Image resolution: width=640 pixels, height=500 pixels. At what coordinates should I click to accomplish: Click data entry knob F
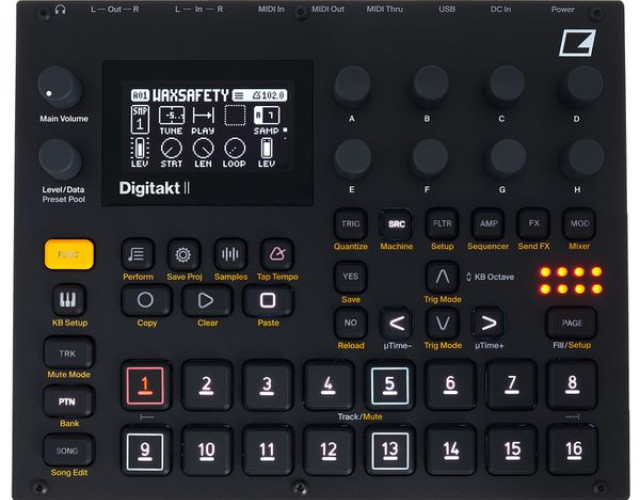430,159
